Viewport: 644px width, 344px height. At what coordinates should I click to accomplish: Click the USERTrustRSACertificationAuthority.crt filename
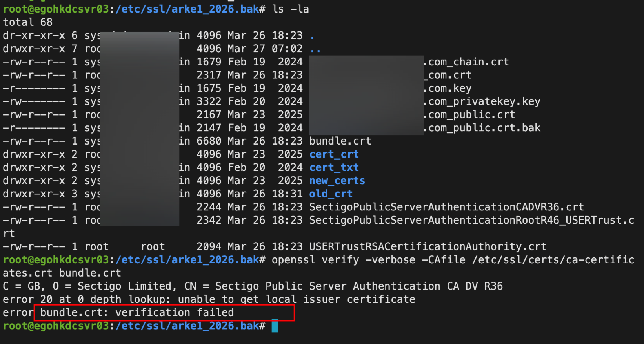point(428,247)
